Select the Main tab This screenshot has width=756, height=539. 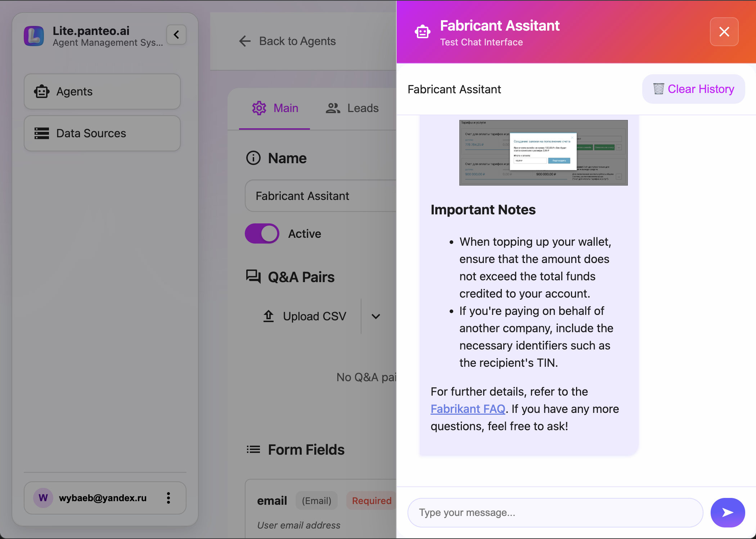click(275, 108)
